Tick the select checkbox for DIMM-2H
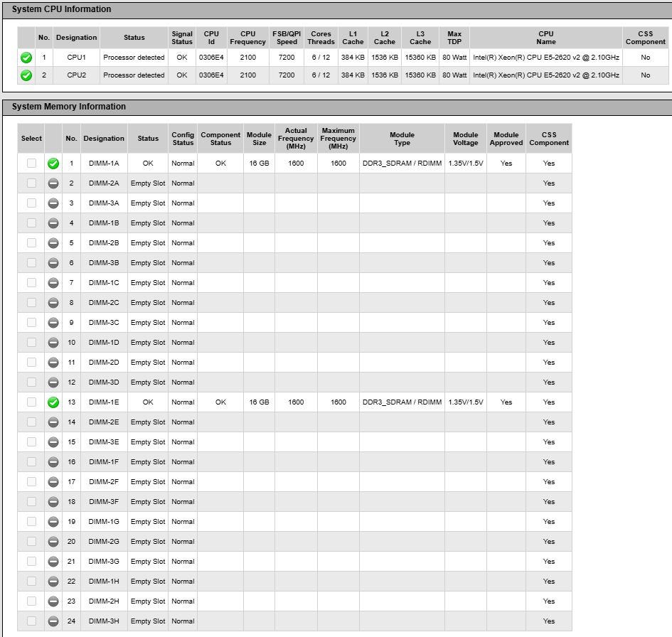The width and height of the screenshot is (672, 637). pyautogui.click(x=31, y=601)
